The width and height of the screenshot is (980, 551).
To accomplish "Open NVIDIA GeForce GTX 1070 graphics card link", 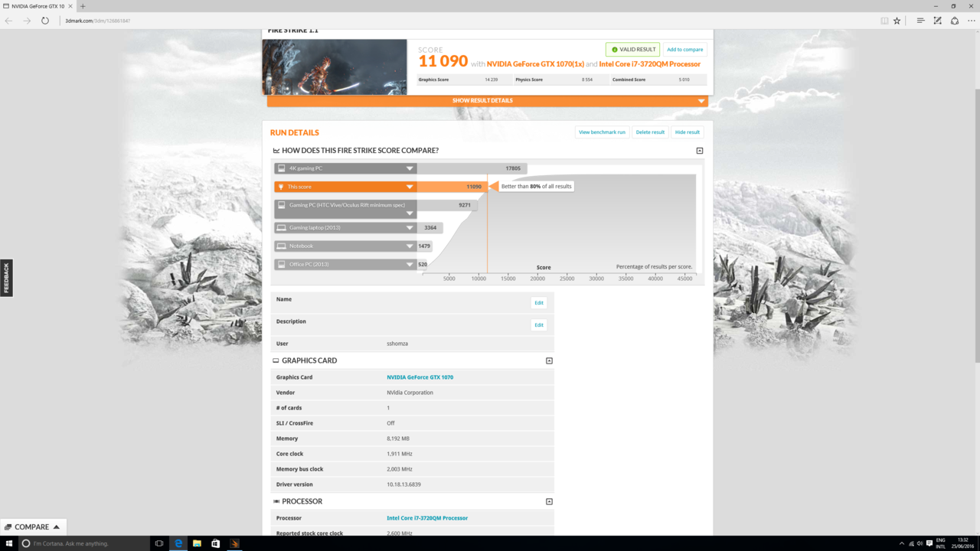I will click(x=420, y=377).
